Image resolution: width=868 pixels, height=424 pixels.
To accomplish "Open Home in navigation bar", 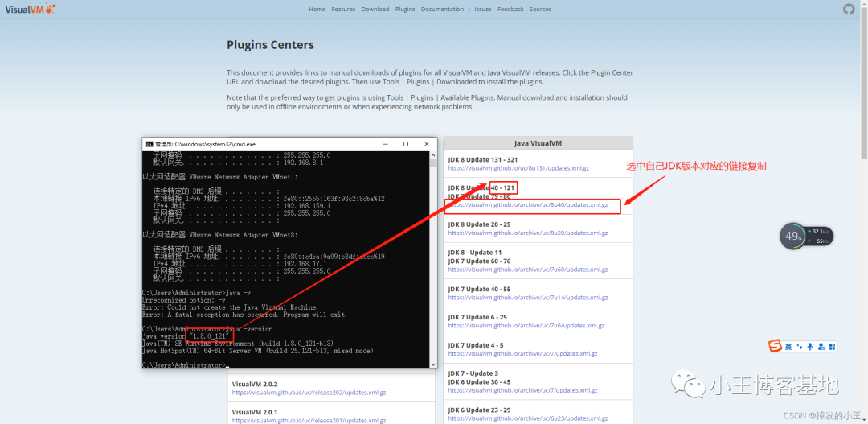I will pos(317,9).
